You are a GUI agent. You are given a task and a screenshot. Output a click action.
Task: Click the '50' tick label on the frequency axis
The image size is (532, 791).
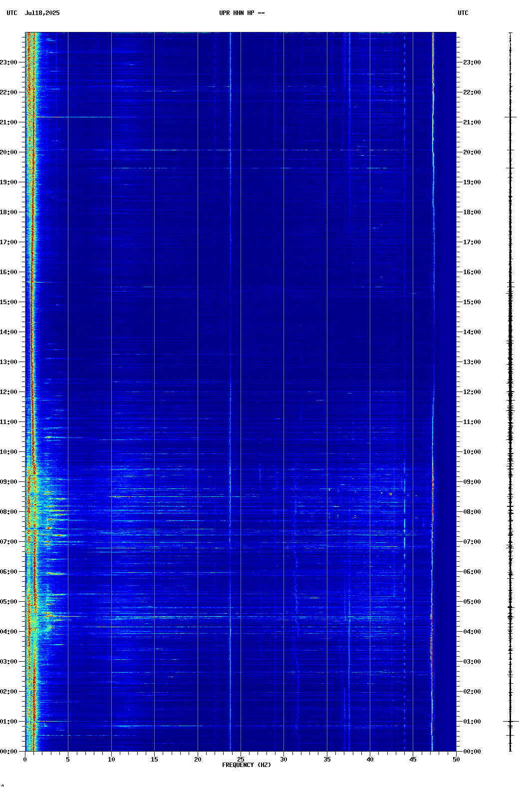click(456, 760)
